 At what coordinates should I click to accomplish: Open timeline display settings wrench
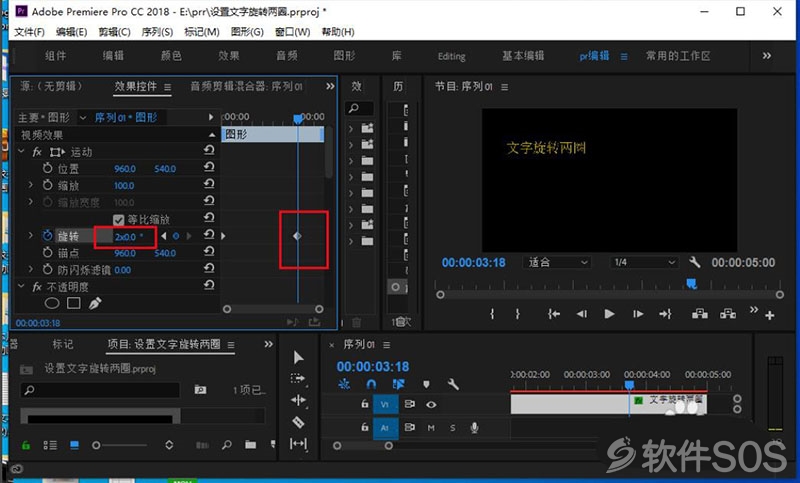click(453, 384)
